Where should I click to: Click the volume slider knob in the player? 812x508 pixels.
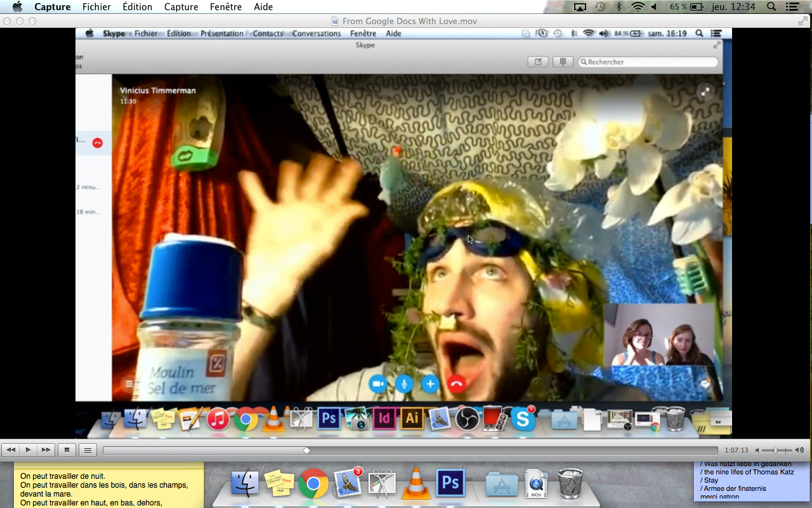tap(775, 450)
